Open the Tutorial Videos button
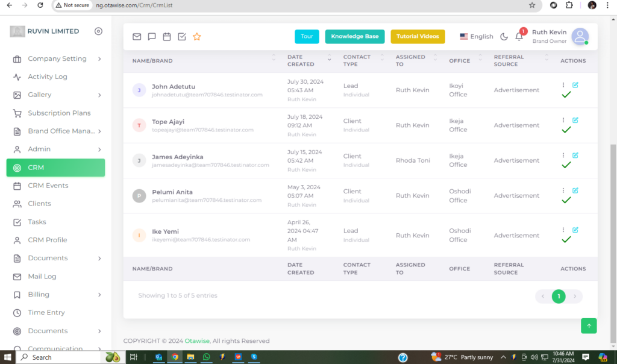617x364 pixels. pos(418,37)
